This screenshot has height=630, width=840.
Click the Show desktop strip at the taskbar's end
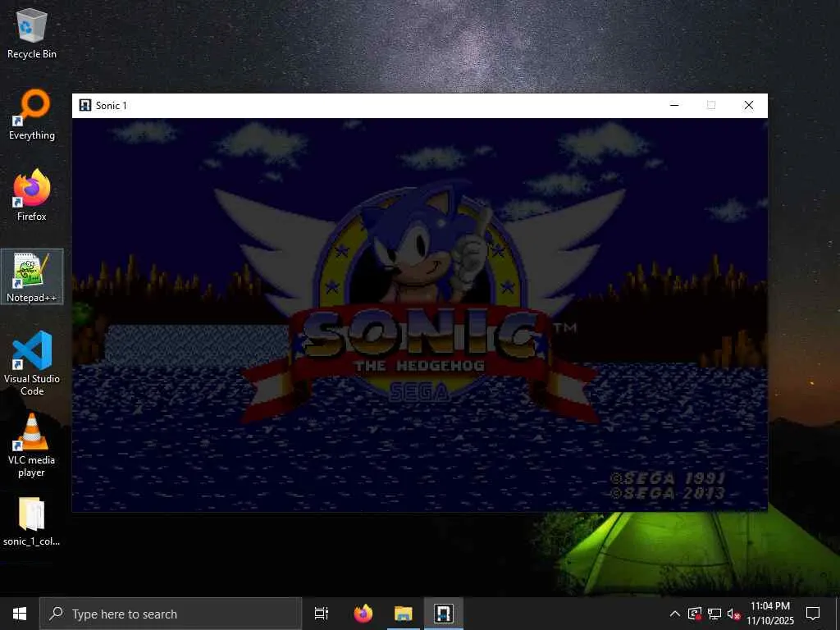pos(838,614)
